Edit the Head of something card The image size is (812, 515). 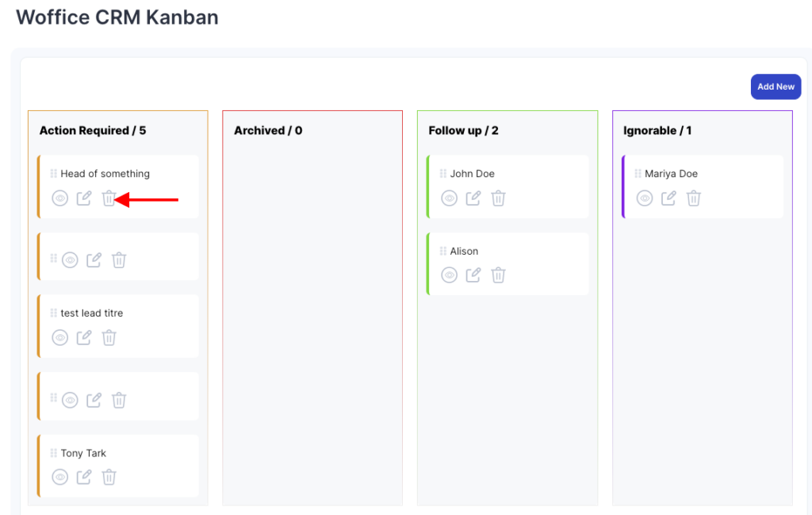(84, 198)
